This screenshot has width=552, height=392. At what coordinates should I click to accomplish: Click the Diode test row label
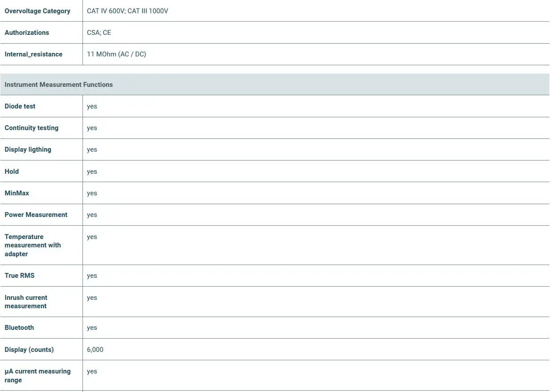pos(20,106)
